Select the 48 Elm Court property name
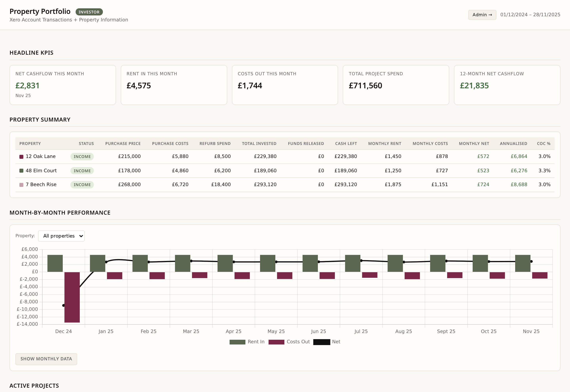 (41, 170)
